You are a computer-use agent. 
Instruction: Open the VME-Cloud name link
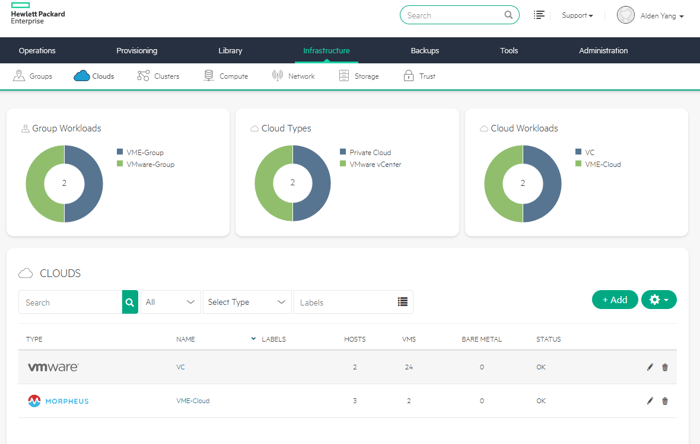tap(193, 401)
